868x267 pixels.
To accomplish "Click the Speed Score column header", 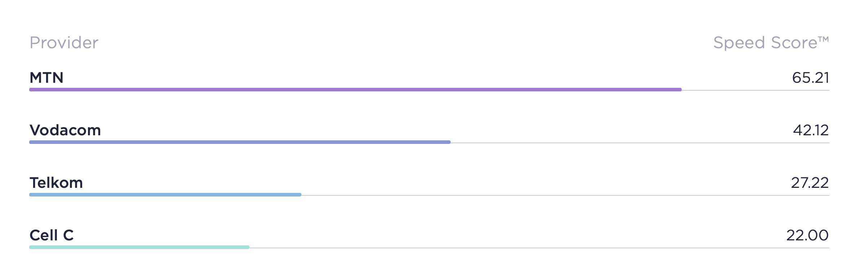I will (771, 43).
